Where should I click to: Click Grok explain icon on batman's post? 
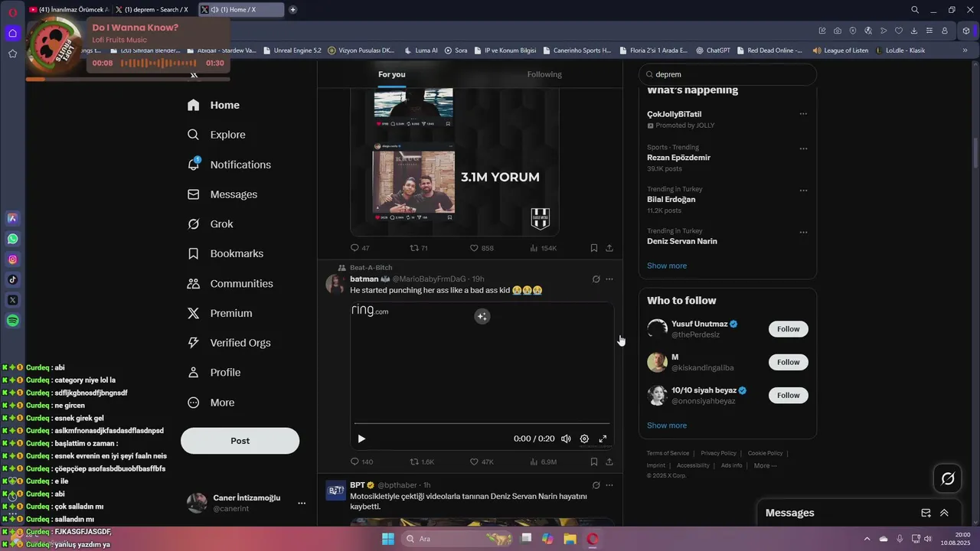[x=596, y=279]
